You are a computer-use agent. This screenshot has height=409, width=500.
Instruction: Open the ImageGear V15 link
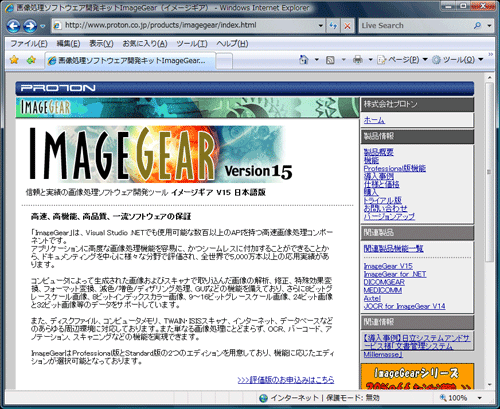click(x=388, y=266)
